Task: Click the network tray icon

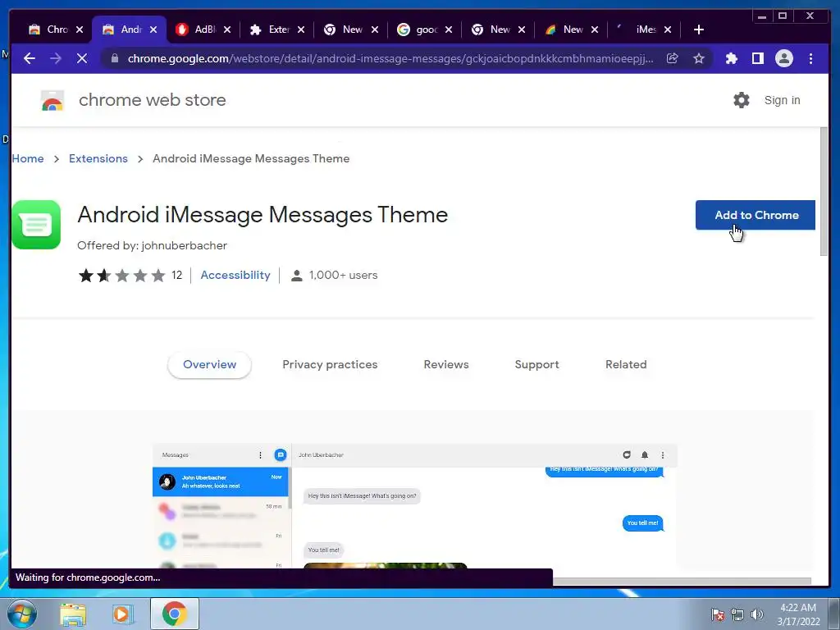Action: pos(737,614)
